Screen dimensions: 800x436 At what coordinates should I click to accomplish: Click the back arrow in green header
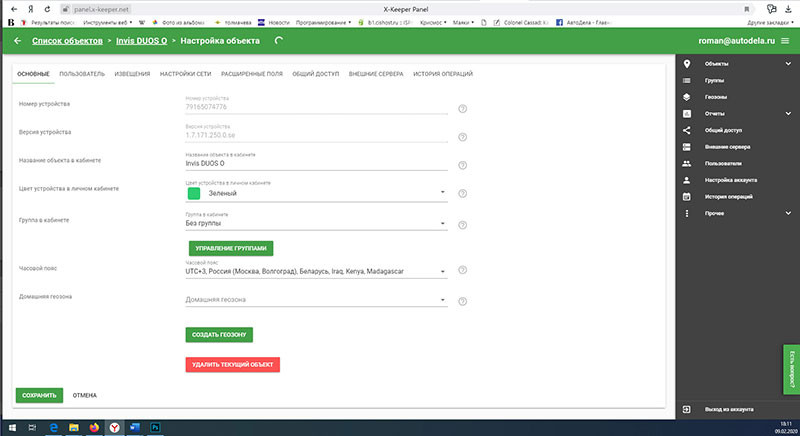click(18, 41)
